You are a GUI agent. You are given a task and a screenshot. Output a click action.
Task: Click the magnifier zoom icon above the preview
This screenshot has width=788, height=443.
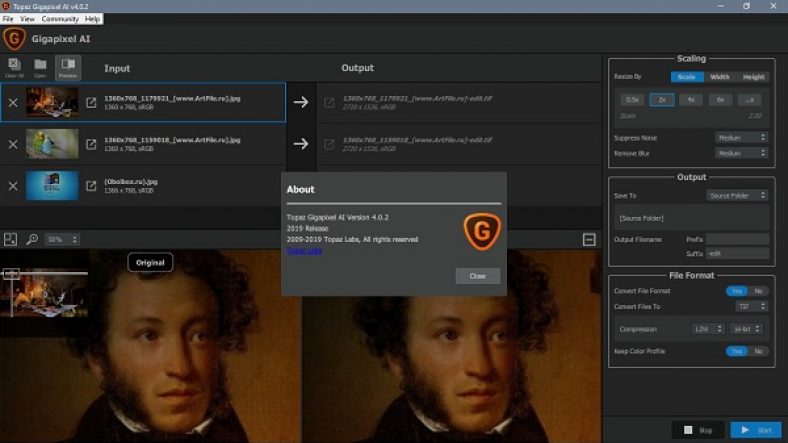pyautogui.click(x=32, y=240)
